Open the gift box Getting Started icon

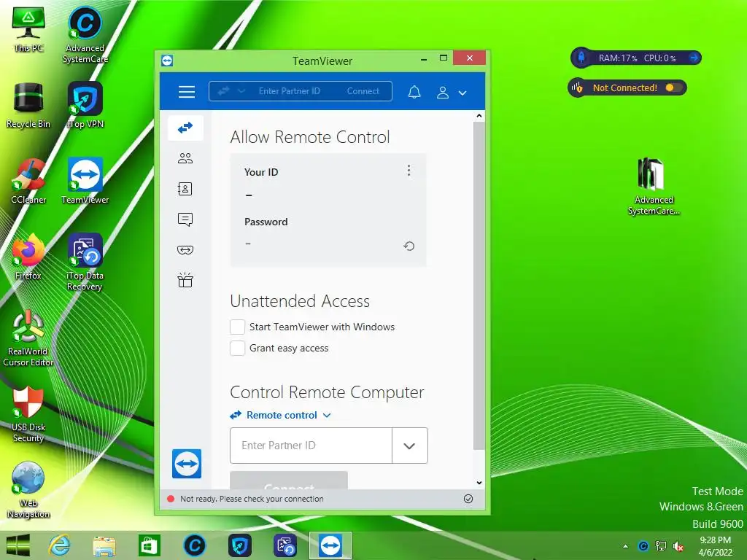click(185, 280)
